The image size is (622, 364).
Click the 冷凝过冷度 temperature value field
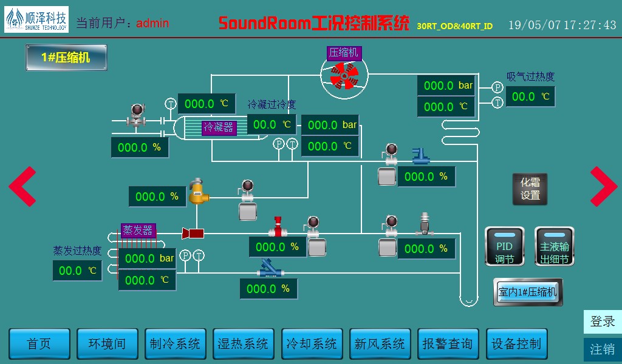click(272, 124)
